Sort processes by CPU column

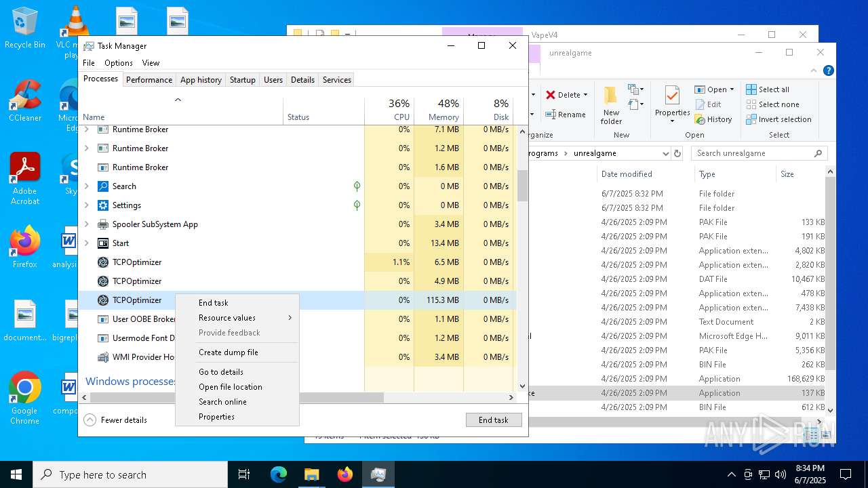(x=389, y=111)
